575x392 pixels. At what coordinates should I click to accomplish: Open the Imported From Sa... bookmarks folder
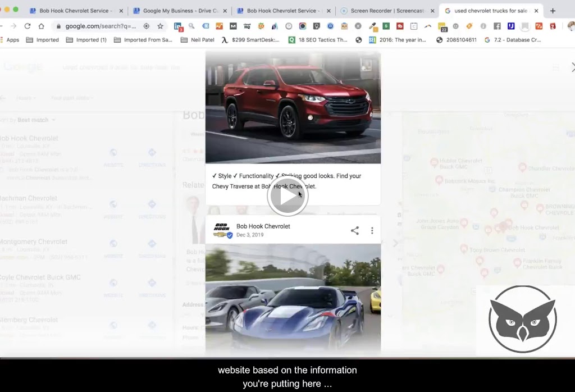143,40
